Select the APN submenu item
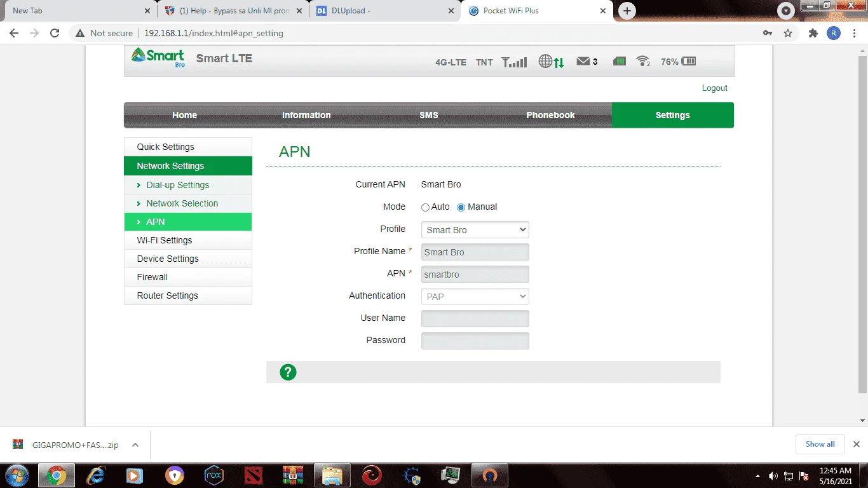 pyautogui.click(x=188, y=222)
